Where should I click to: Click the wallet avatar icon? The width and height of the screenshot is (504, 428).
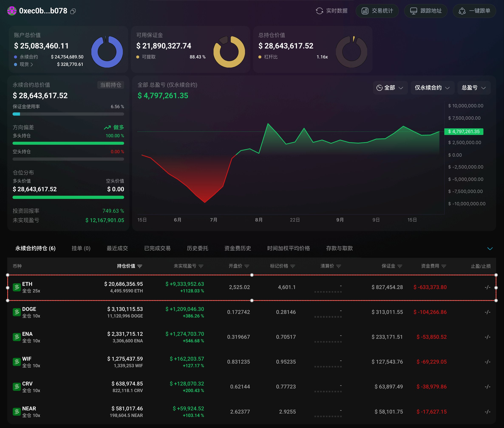(x=12, y=11)
